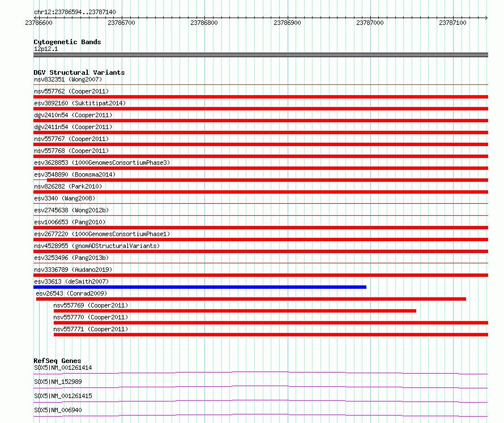
Task: Select nsv557769 (Cooper2011) label
Action: point(91,305)
